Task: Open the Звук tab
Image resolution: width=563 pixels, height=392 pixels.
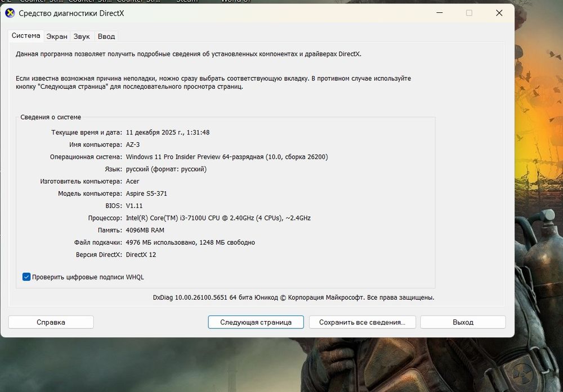Action: click(x=82, y=36)
